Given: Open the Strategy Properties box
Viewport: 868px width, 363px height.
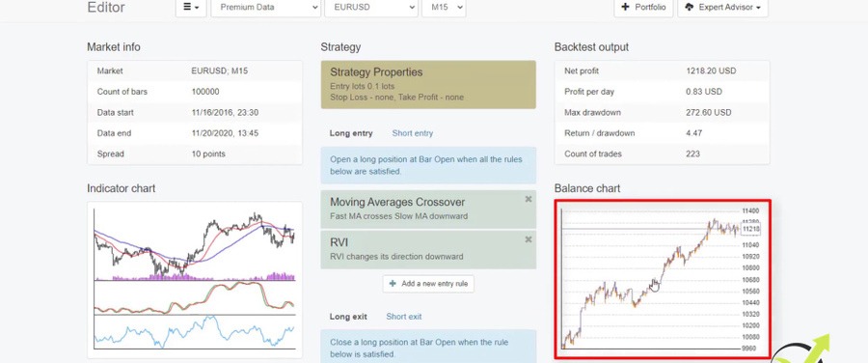Looking at the screenshot, I should pyautogui.click(x=428, y=84).
